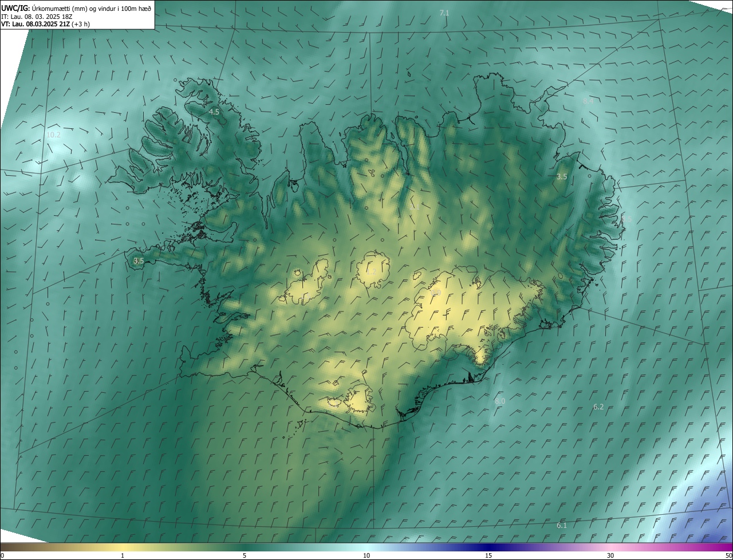Pick the yellow segment of the colour scale

[x=123, y=547]
